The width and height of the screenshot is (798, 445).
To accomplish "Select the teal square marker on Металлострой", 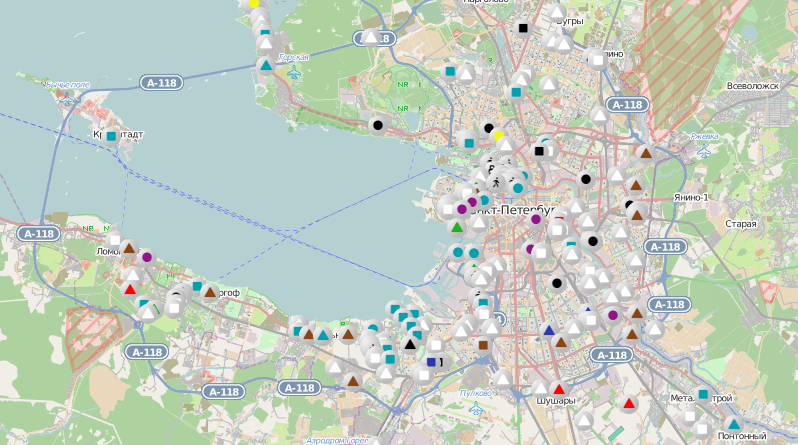I will coord(703,394).
